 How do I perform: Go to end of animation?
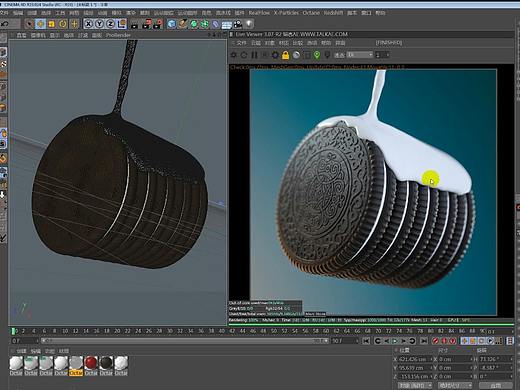(x=424, y=341)
